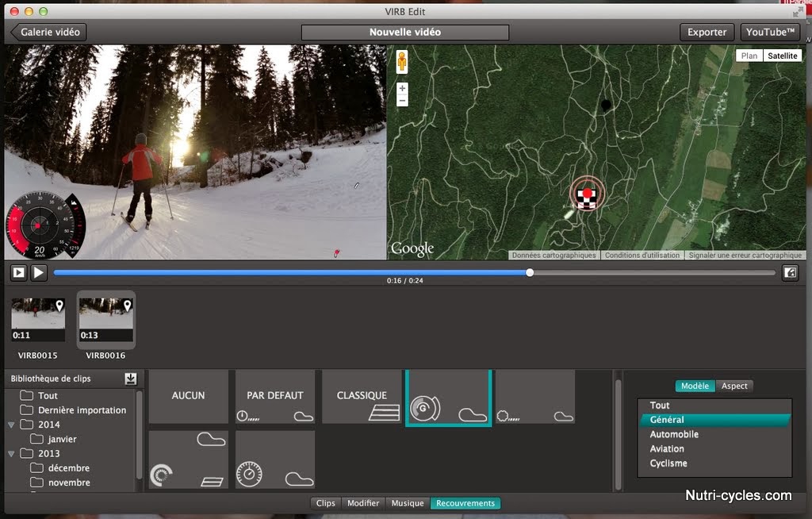Play clip from beginning button
Viewport: 812px width, 519px height.
pos(19,273)
